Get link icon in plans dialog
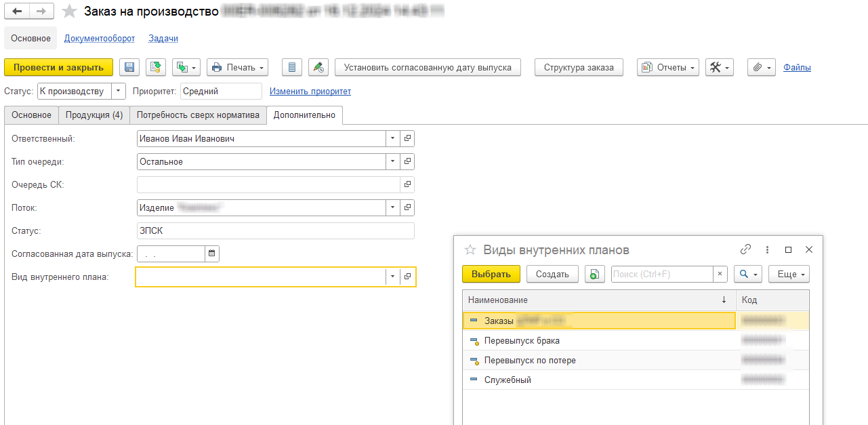The width and height of the screenshot is (868, 425). point(745,249)
